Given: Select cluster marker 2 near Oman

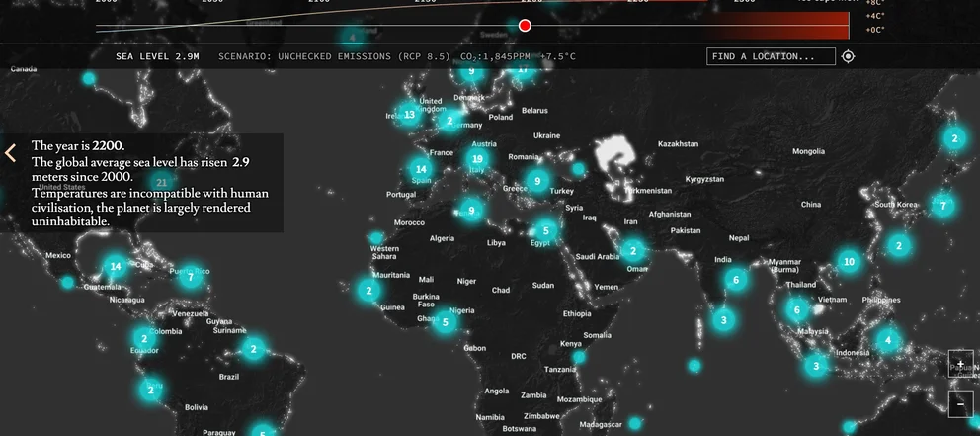Looking at the screenshot, I should coord(633,250).
